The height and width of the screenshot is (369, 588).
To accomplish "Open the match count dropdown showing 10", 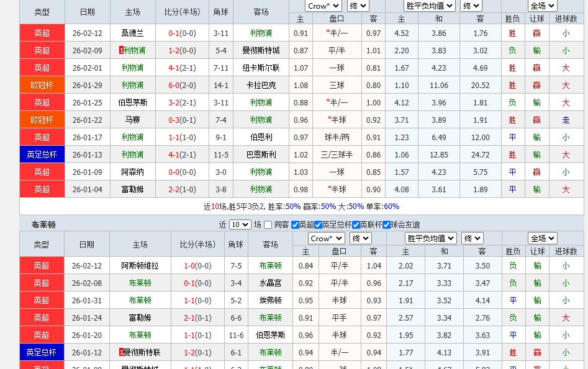I will point(239,225).
